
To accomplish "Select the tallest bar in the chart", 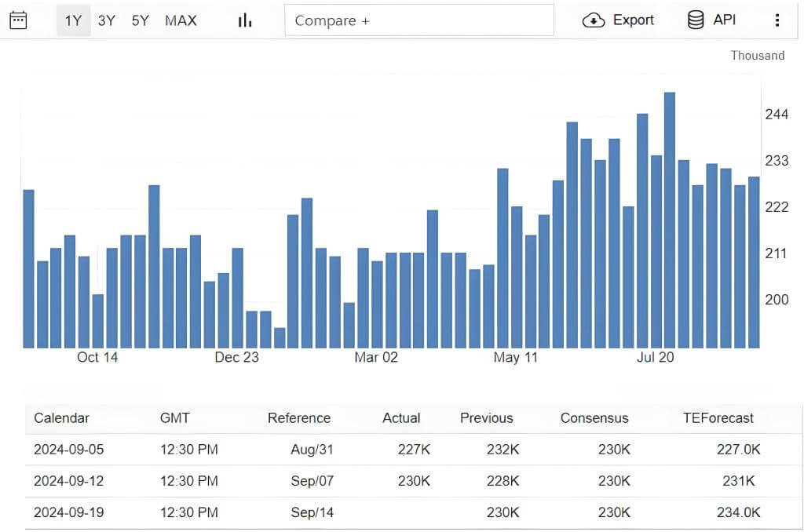I will pyautogui.click(x=670, y=220).
